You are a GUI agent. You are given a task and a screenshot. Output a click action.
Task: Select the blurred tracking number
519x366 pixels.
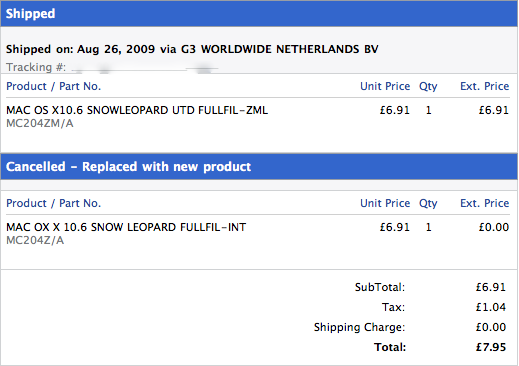pyautogui.click(x=145, y=68)
